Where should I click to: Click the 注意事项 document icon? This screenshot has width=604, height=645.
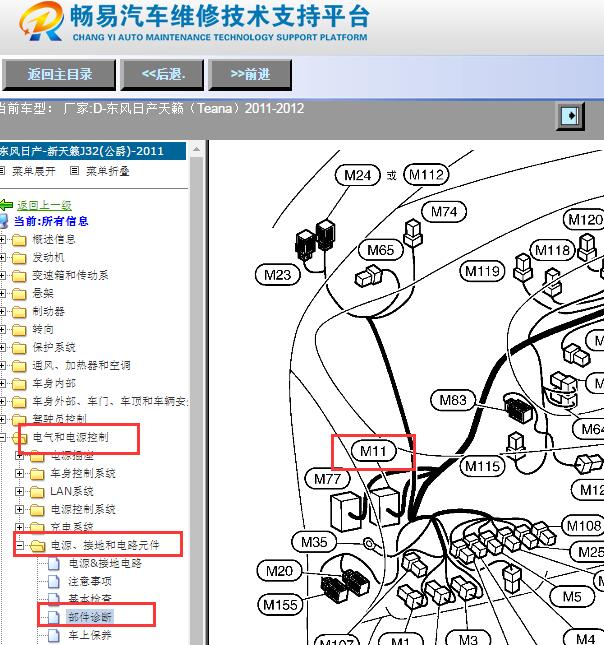click(x=54, y=582)
